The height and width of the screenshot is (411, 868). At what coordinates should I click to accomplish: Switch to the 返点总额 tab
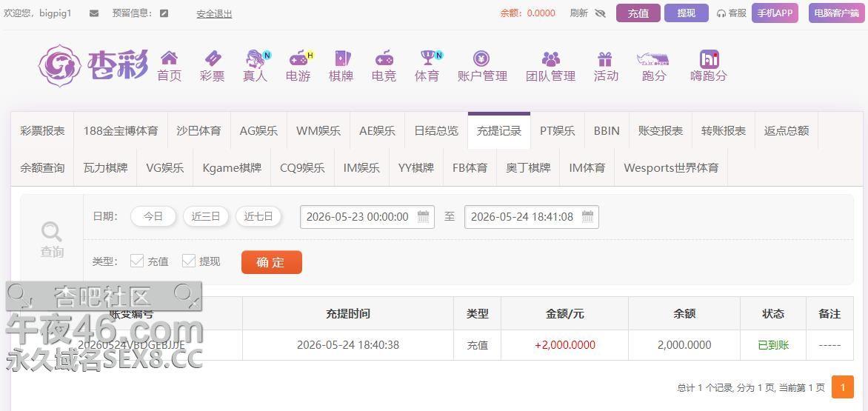click(787, 131)
